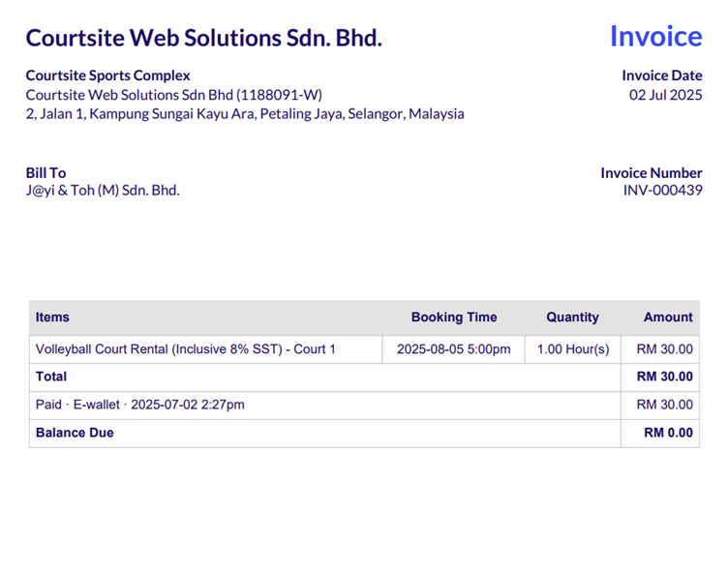Select the J@yi & Toh (M) Sdn. Bhd. name

(103, 191)
